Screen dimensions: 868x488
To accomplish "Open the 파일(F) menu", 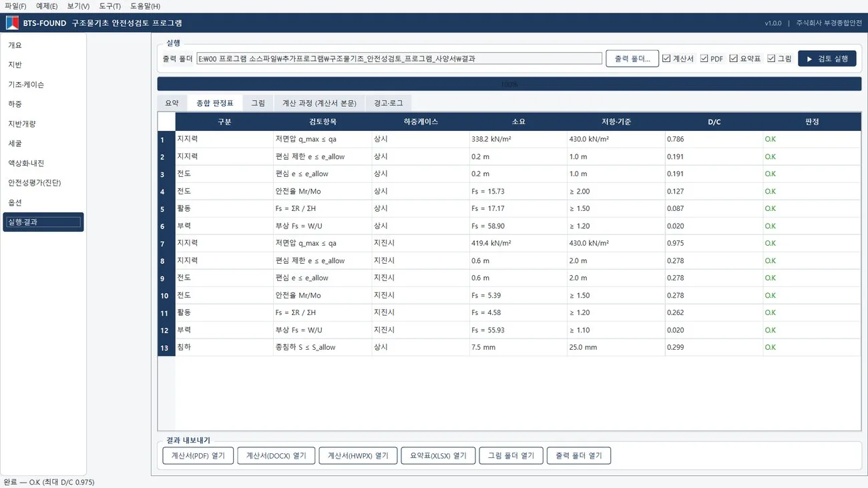I will (15, 6).
